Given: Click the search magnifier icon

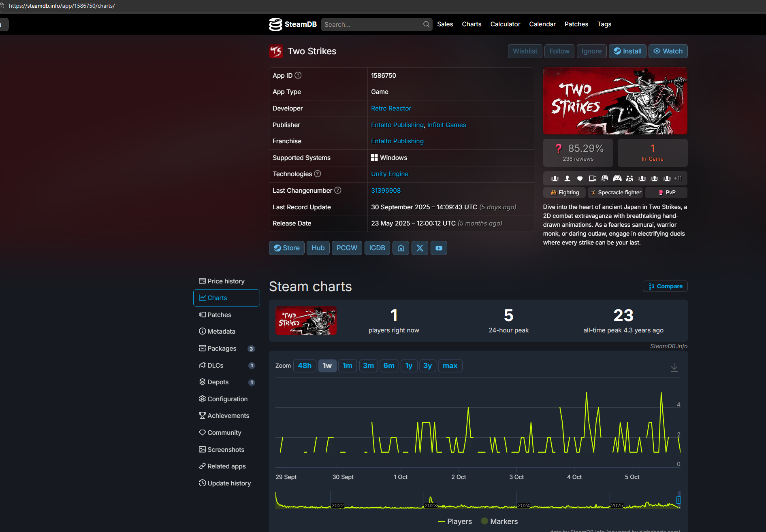Looking at the screenshot, I should [x=426, y=24].
